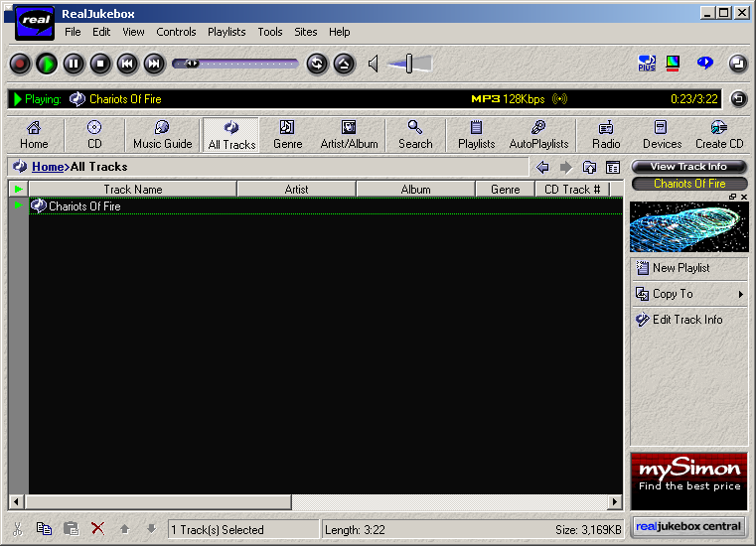Viewport: 756px width, 546px height.
Task: Open the Radio tab
Action: pos(606,135)
